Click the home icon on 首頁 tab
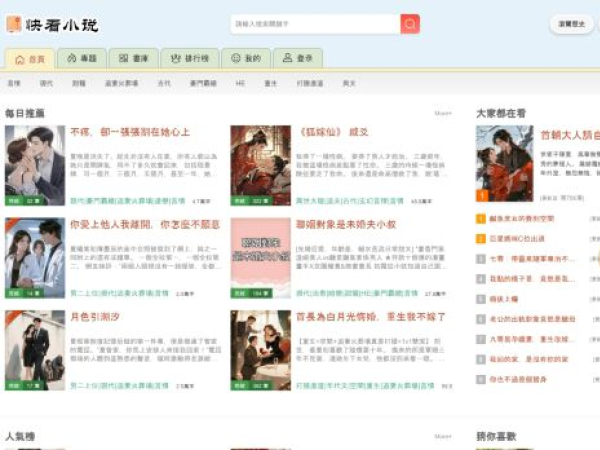The height and width of the screenshot is (450, 600). [x=20, y=60]
